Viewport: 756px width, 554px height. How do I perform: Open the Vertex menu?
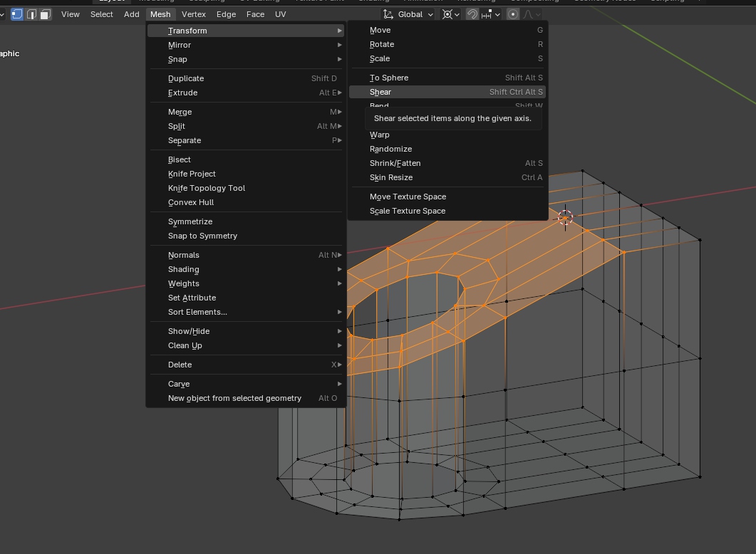tap(193, 14)
